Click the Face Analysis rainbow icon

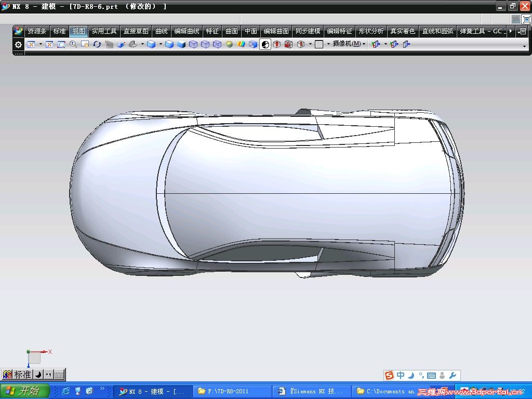241,45
